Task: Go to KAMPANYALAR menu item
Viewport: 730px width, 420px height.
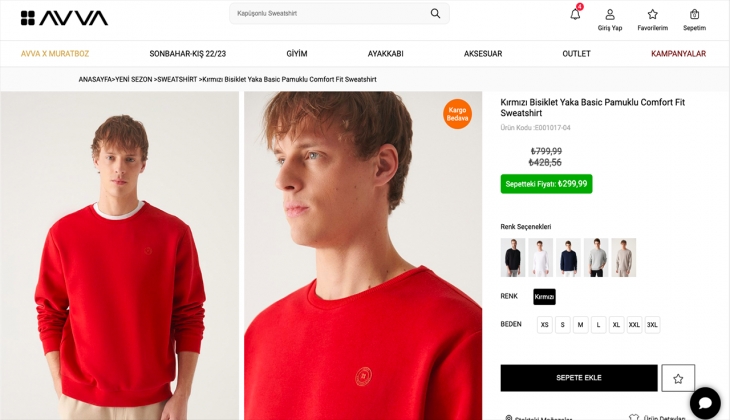Action: [x=678, y=54]
